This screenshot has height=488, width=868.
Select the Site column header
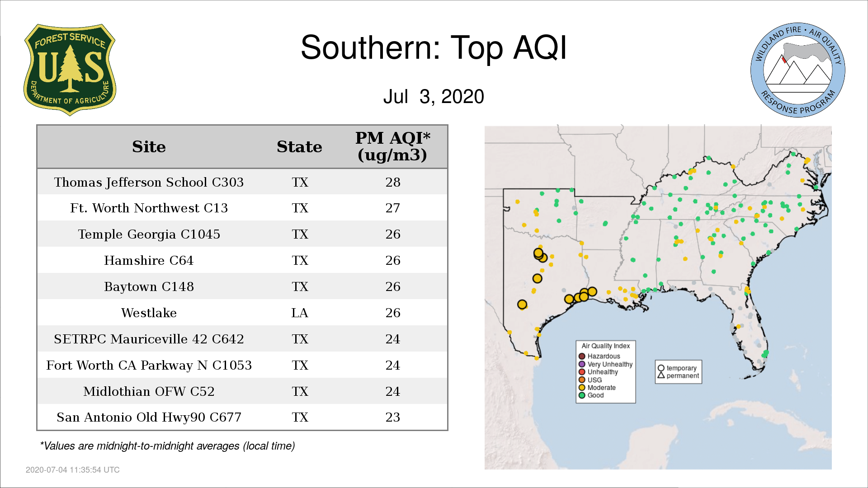[149, 147]
